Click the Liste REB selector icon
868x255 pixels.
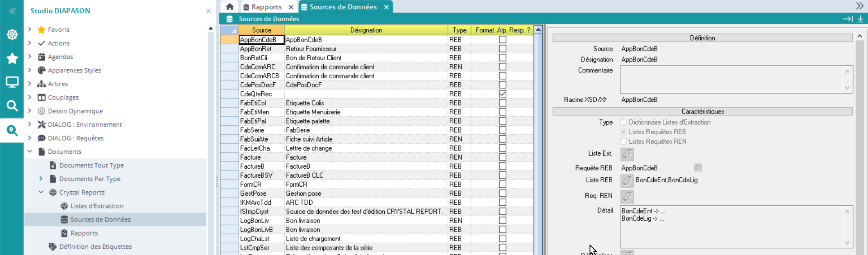[x=627, y=180]
